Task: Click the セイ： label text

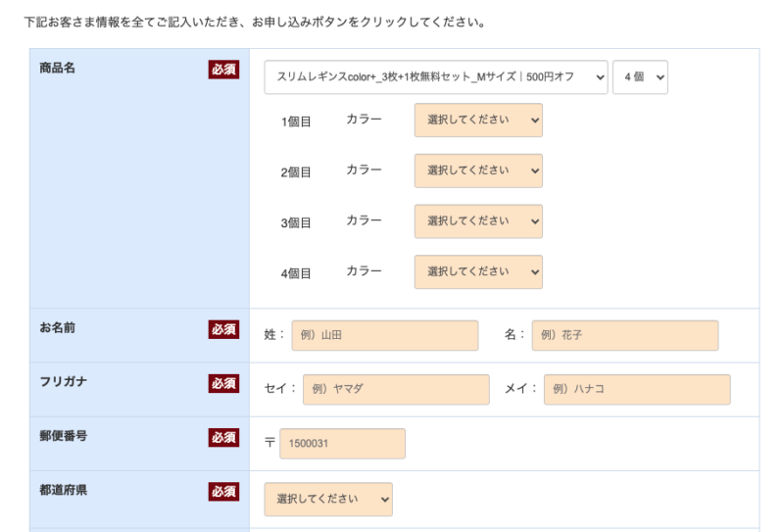Action: click(x=280, y=388)
